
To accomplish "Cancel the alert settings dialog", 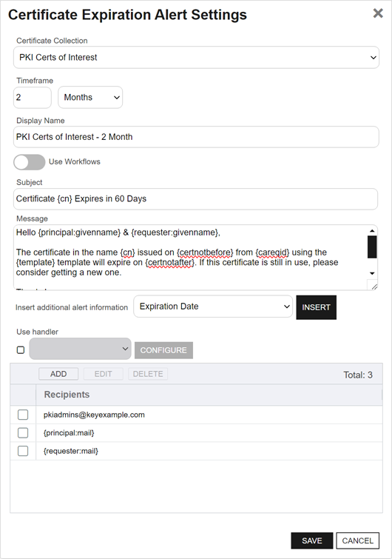I will coord(357,540).
